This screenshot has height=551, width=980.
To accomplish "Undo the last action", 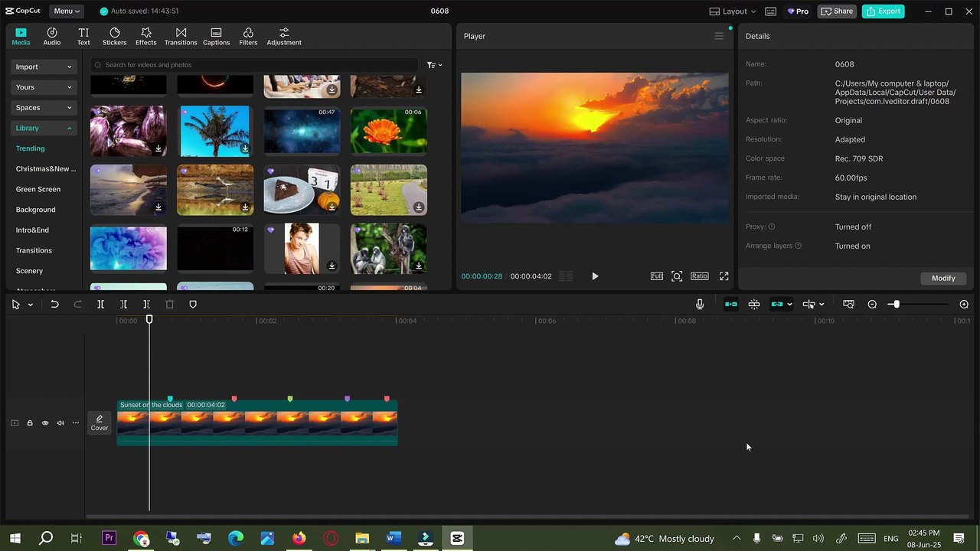I will point(54,305).
